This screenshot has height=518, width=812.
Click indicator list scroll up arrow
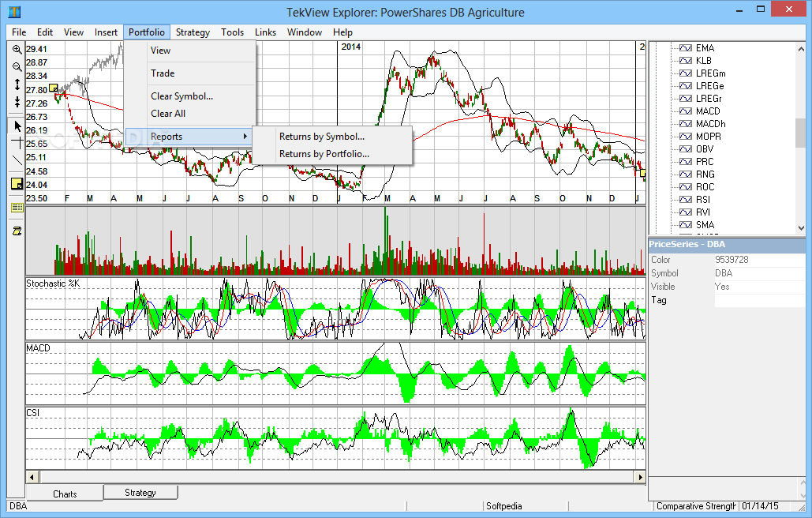tap(801, 50)
